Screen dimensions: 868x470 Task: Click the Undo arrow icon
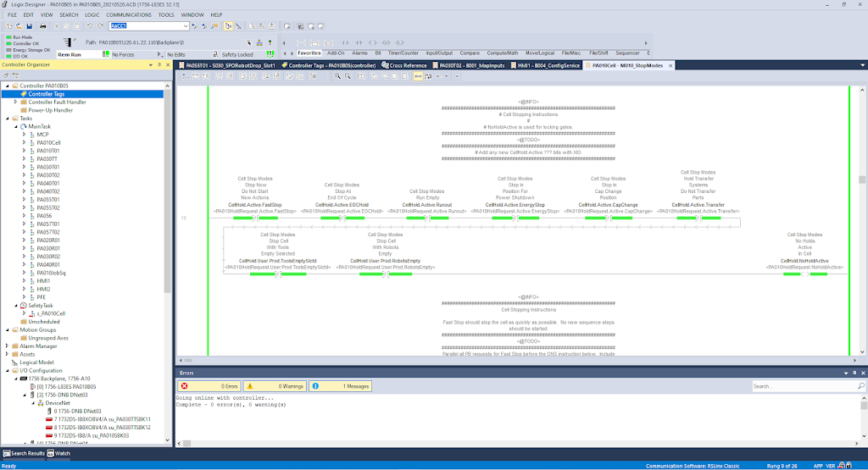[90, 26]
